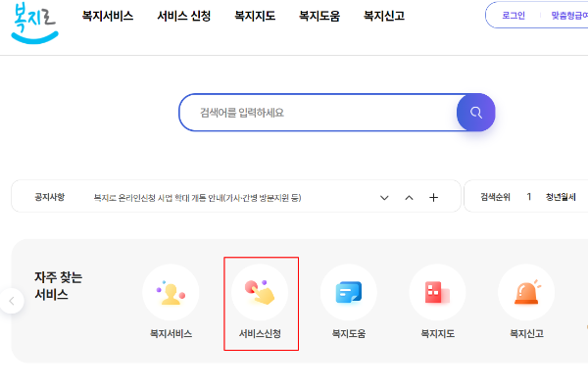Open the 복지신고 siren icon shortcut
This screenshot has height=388, width=588.
click(x=526, y=292)
